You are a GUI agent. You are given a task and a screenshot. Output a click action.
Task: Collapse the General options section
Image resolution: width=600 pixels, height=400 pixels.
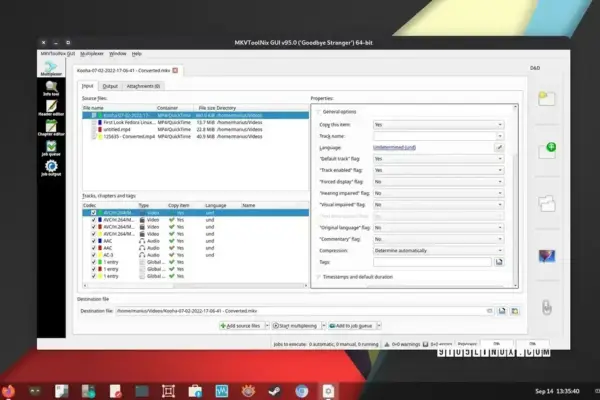tap(318, 112)
